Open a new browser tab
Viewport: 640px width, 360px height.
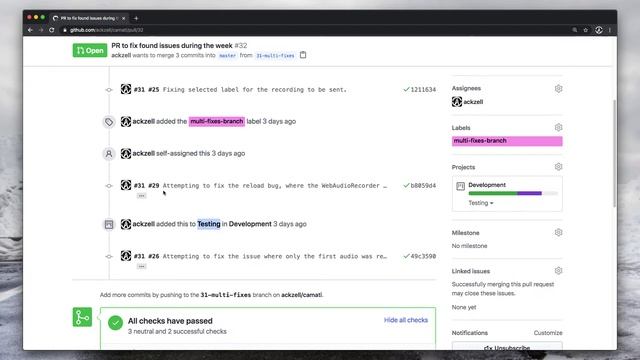[136, 18]
